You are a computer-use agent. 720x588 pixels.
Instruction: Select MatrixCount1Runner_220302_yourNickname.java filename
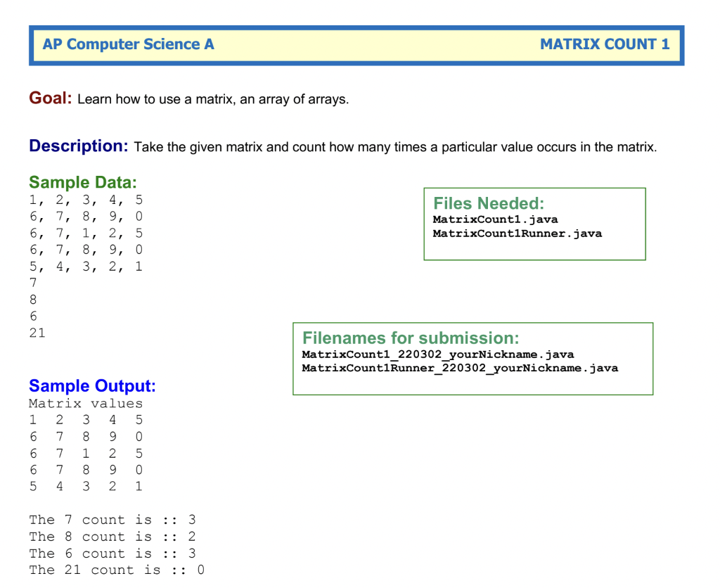click(460, 368)
